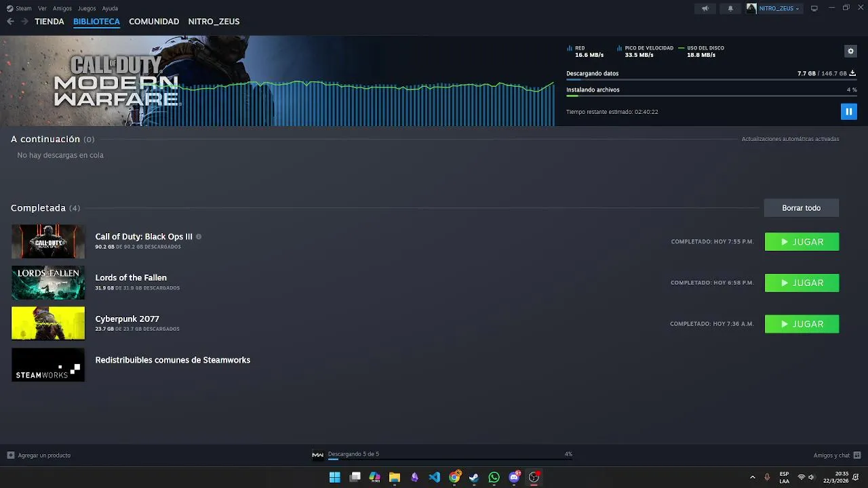This screenshot has width=868, height=488.
Task: Open Discord from taskbar
Action: [514, 477]
